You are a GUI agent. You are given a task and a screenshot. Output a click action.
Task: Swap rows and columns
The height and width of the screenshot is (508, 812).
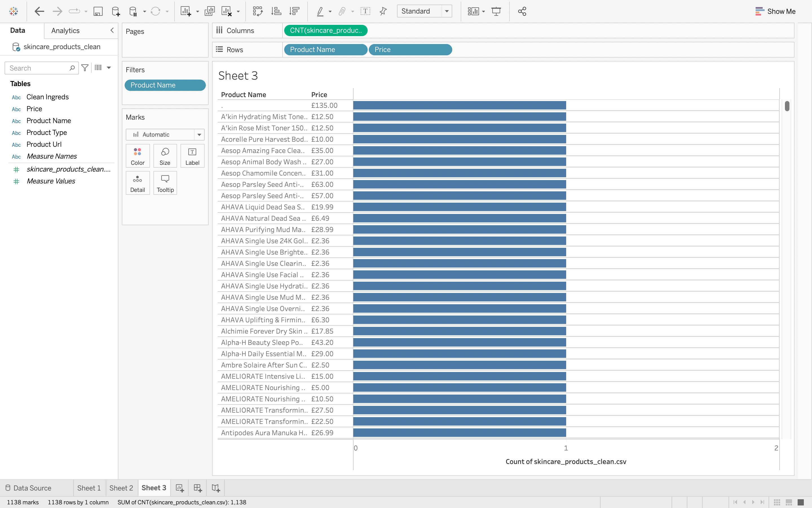pyautogui.click(x=258, y=11)
